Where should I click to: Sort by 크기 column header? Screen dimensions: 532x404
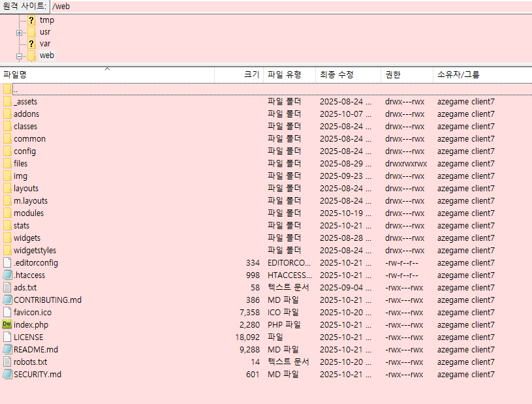tap(251, 74)
